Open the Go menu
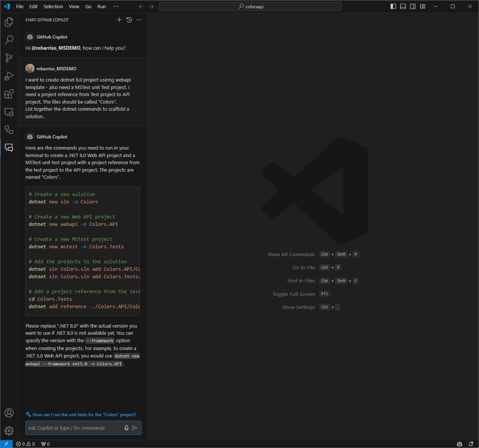The width and height of the screenshot is (479, 448). (88, 6)
